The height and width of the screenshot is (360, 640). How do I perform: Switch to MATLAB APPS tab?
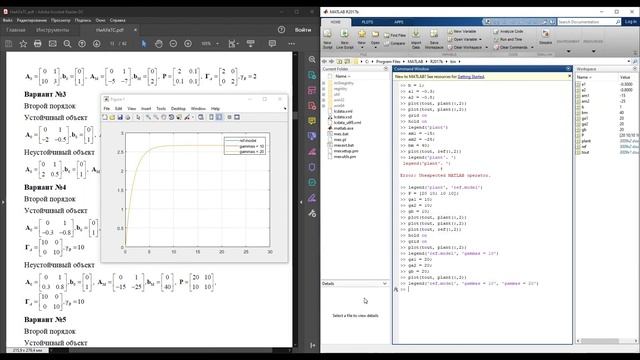click(399, 22)
